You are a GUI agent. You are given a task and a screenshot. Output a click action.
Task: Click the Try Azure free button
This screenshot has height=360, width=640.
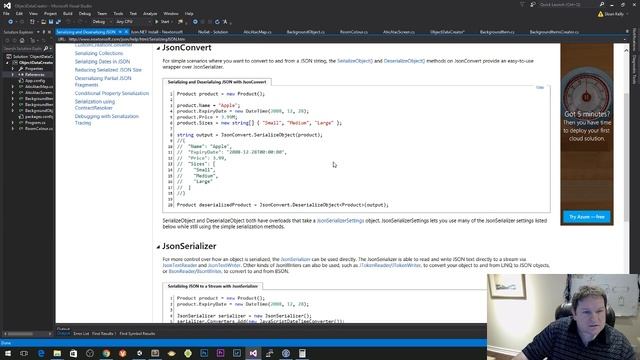[587, 217]
